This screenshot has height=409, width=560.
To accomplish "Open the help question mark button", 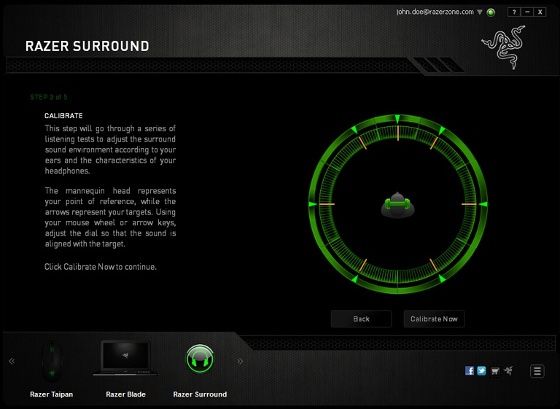I will [514, 12].
